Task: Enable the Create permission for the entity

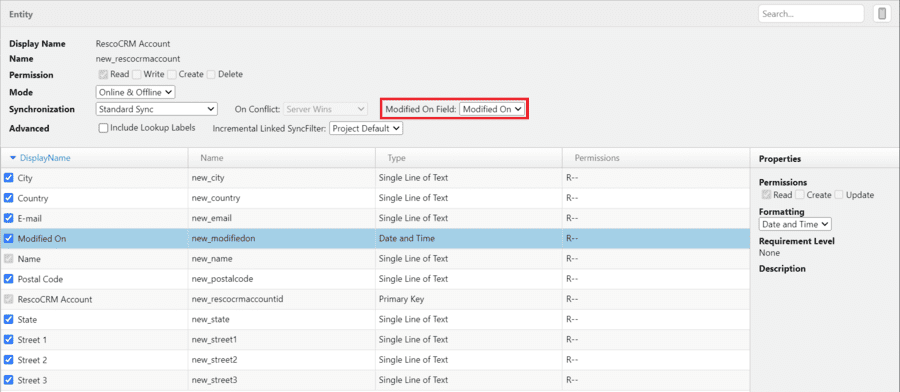Action: pyautogui.click(x=172, y=74)
